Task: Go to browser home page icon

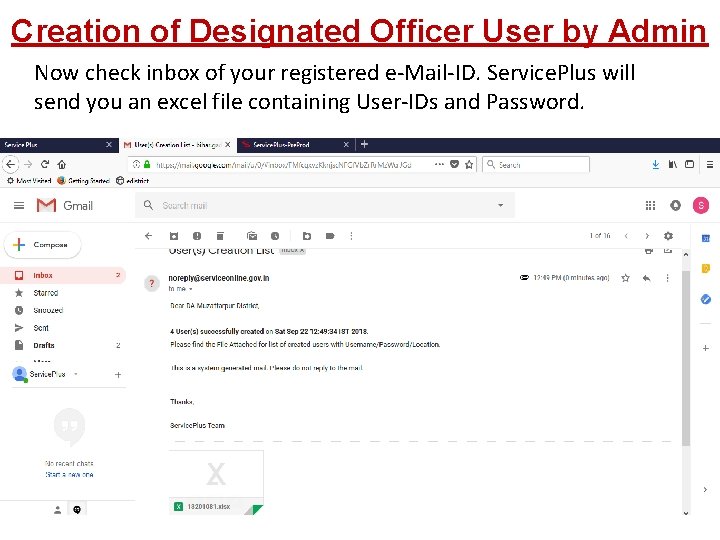Action: tap(62, 164)
